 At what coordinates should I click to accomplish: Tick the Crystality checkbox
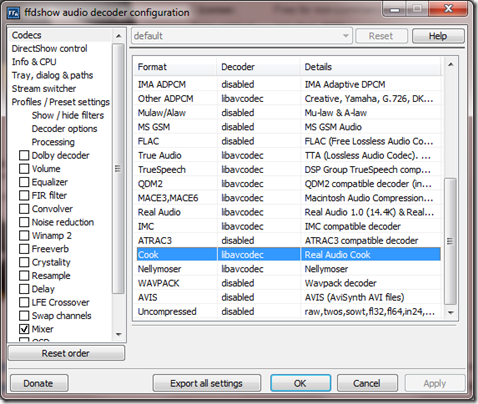(x=24, y=262)
